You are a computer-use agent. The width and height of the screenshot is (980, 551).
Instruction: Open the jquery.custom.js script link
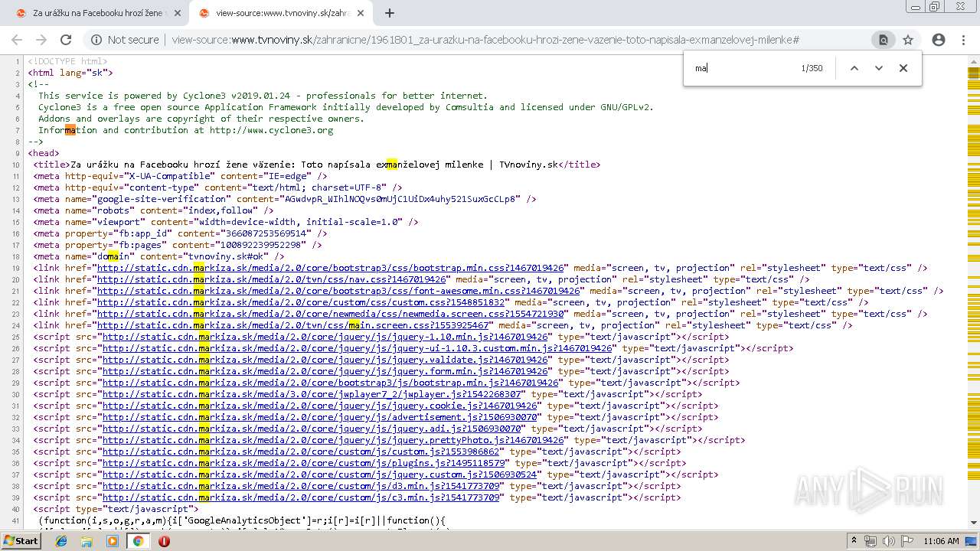[x=319, y=474]
